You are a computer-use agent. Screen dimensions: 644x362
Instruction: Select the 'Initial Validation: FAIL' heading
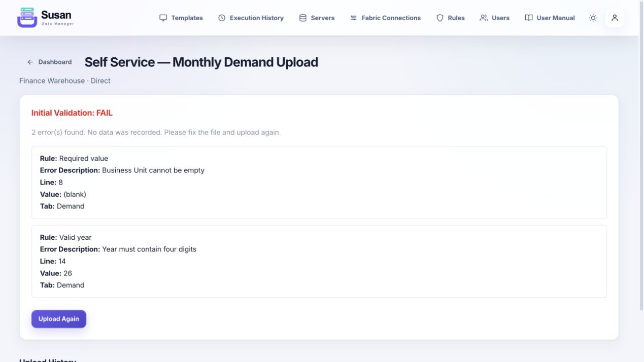[72, 113]
